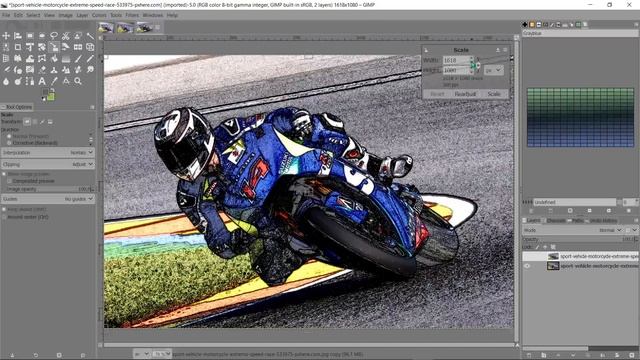The height and width of the screenshot is (360, 640).
Task: Open the px unit dropdown in Scale dialog
Action: [x=493, y=70]
